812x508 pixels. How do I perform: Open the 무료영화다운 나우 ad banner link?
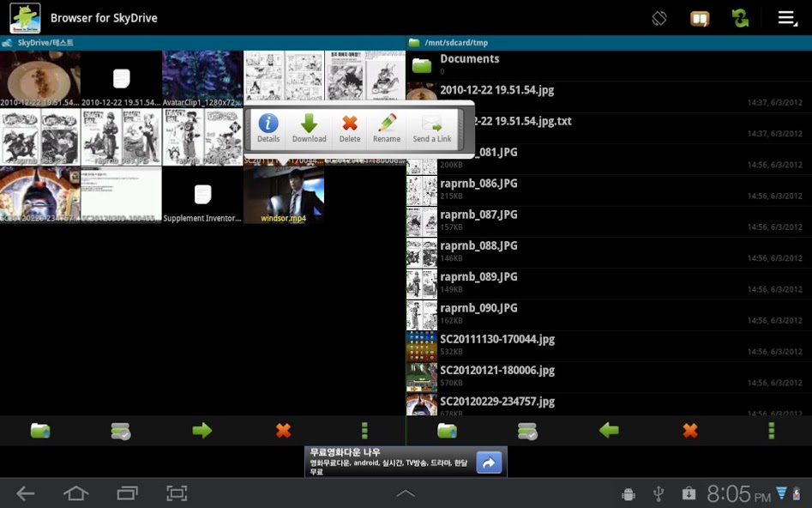pos(390,459)
